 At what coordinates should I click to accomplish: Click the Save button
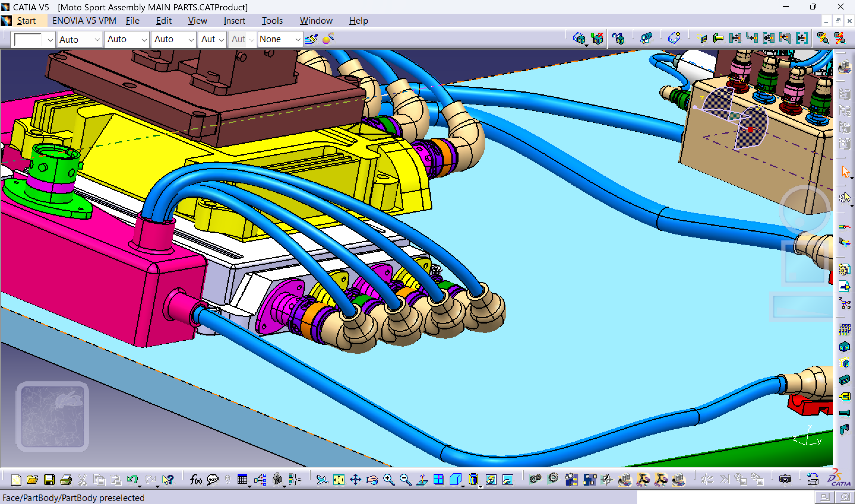coord(50,480)
